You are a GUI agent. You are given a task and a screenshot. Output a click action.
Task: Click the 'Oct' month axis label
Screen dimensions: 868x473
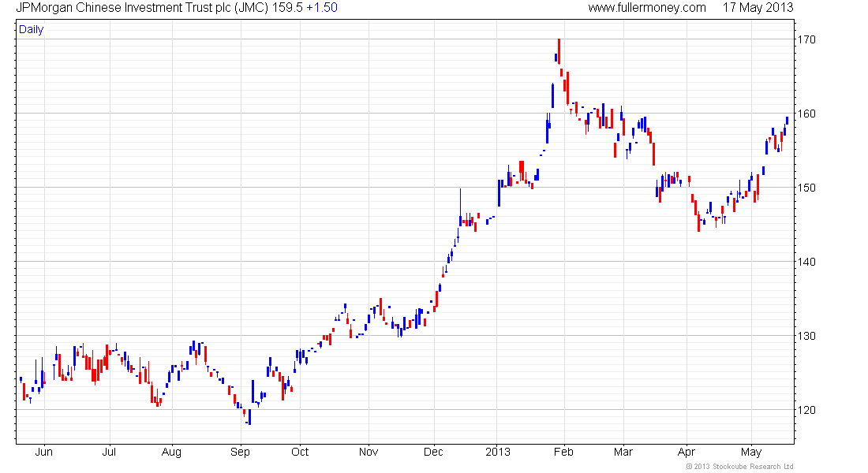(300, 452)
